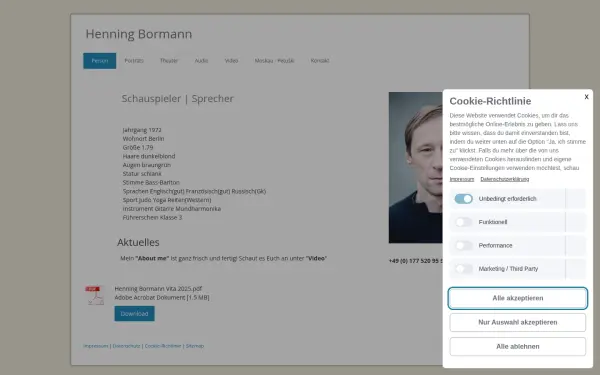Click Nur Auswahl akzeptieren button
Viewport: 600px width, 375px height.
[518, 322]
